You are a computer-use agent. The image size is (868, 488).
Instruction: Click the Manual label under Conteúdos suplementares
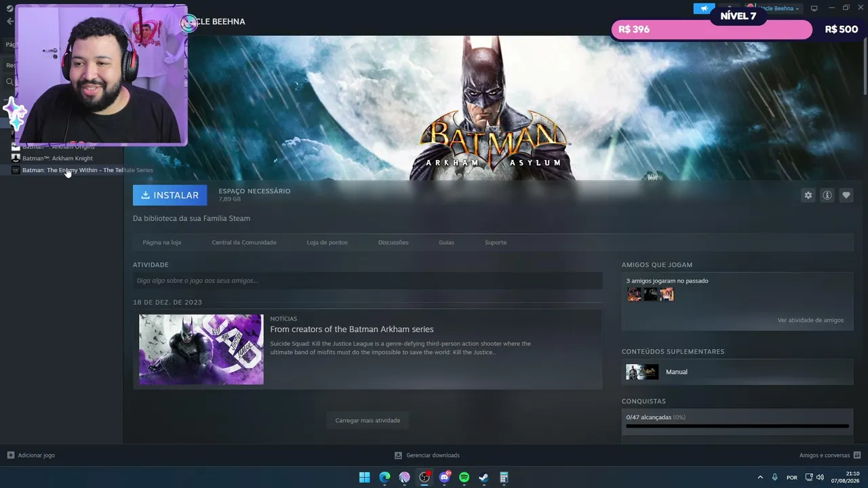[677, 372]
